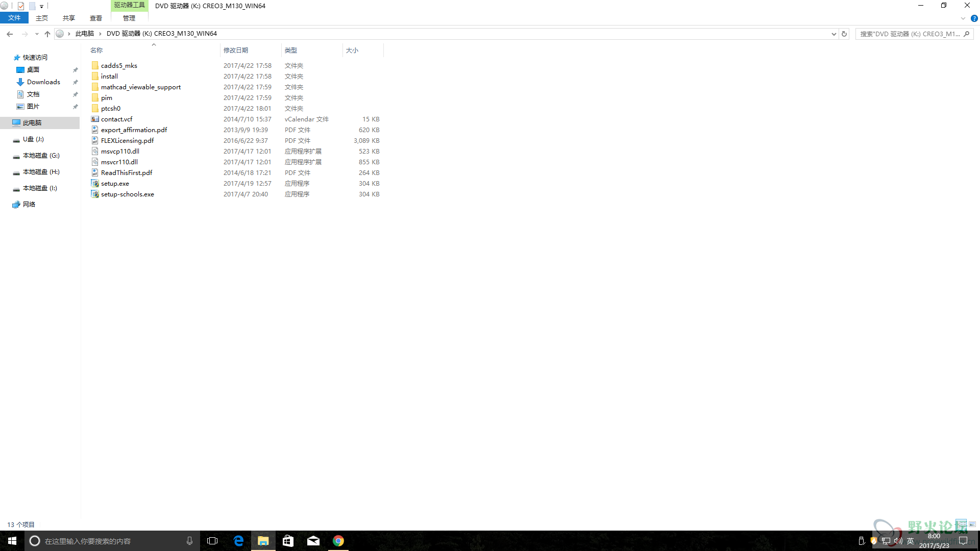The image size is (980, 551).
Task: Click the 驱动器工具 contextual tab
Action: coord(129,6)
